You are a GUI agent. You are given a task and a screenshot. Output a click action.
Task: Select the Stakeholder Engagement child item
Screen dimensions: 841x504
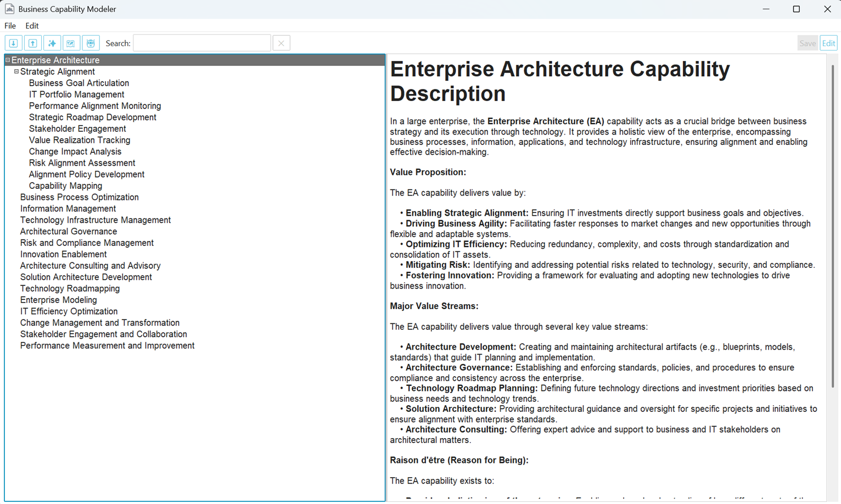point(77,129)
